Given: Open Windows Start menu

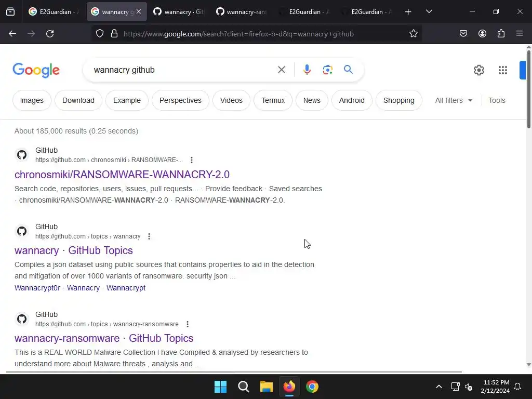Looking at the screenshot, I should [220, 387].
